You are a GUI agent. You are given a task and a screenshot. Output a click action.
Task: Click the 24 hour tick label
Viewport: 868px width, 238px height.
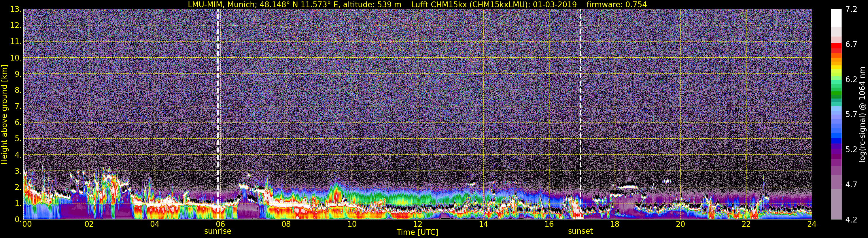click(812, 224)
